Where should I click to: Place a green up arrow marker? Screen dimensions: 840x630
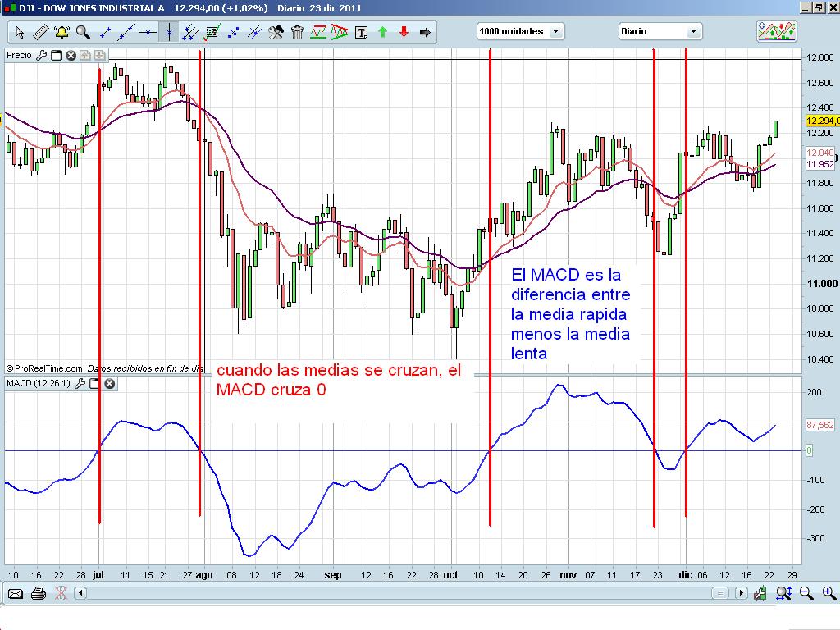coord(382,32)
